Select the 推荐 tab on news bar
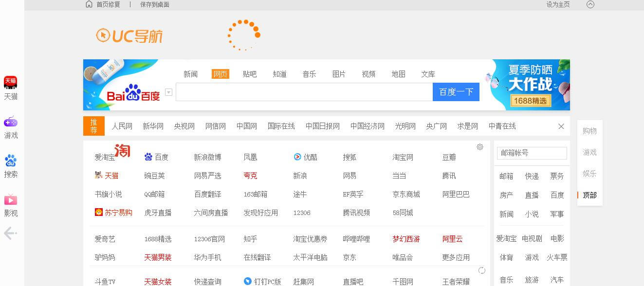This screenshot has height=286, width=644. tap(93, 125)
